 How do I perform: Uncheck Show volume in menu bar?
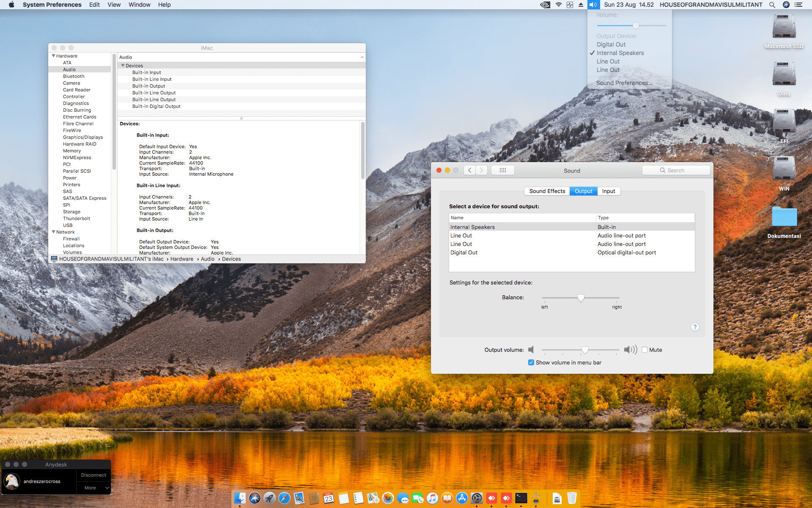(531, 362)
